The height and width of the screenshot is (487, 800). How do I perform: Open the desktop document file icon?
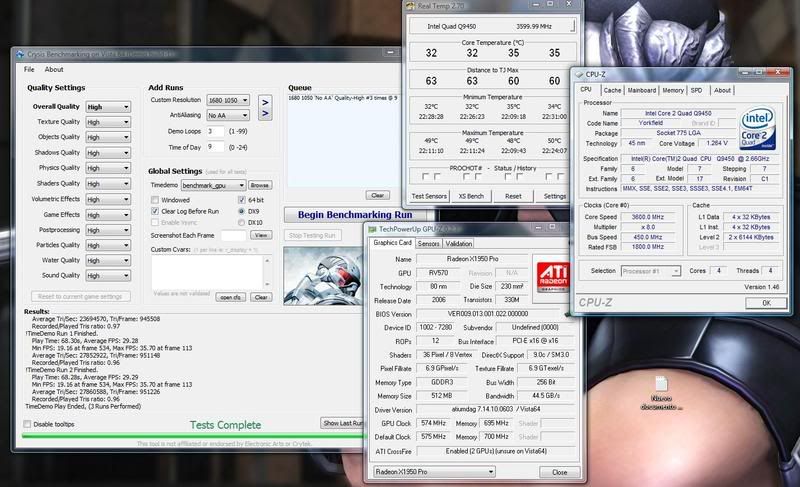point(661,384)
